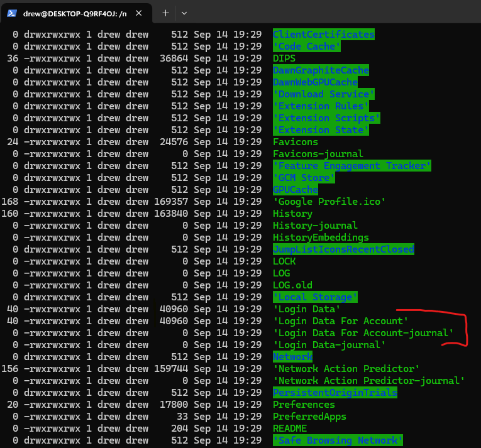Click the PowerShell icon in the terminal tab

pos(12,13)
